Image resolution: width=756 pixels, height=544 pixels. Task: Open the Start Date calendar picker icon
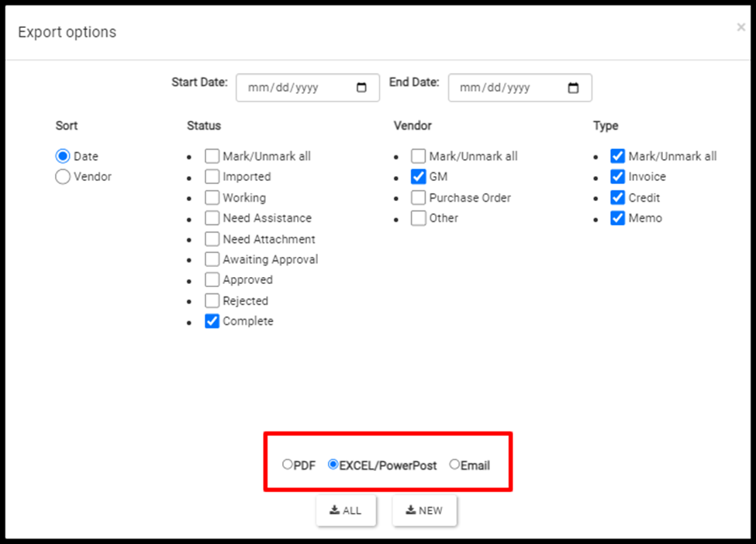(361, 88)
